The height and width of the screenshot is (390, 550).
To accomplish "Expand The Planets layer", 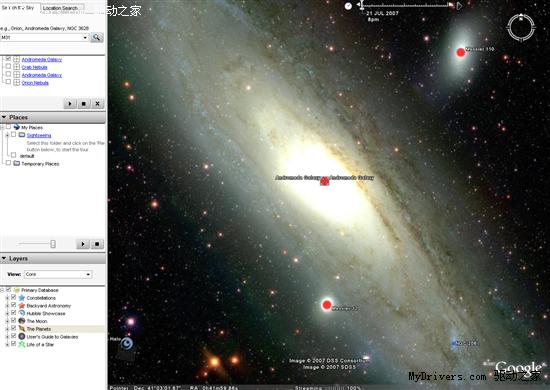I will point(7,329).
